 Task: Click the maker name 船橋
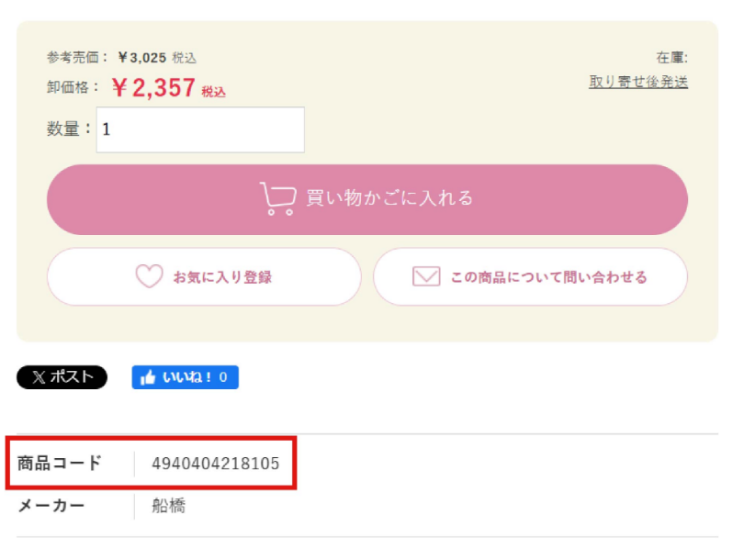[168, 505]
